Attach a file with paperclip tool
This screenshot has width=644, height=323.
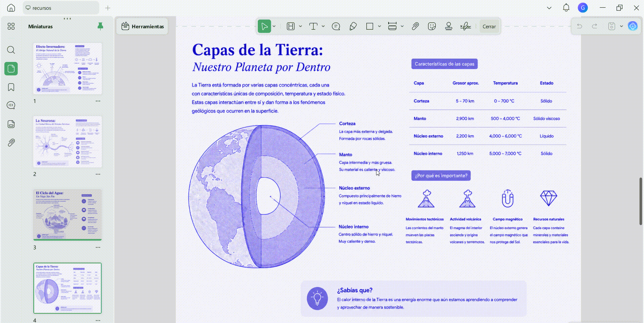tap(415, 26)
